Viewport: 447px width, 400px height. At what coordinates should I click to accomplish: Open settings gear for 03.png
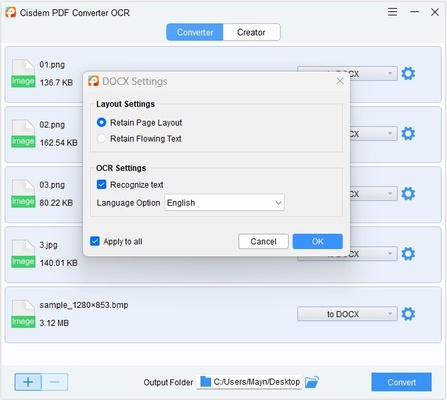pyautogui.click(x=408, y=194)
